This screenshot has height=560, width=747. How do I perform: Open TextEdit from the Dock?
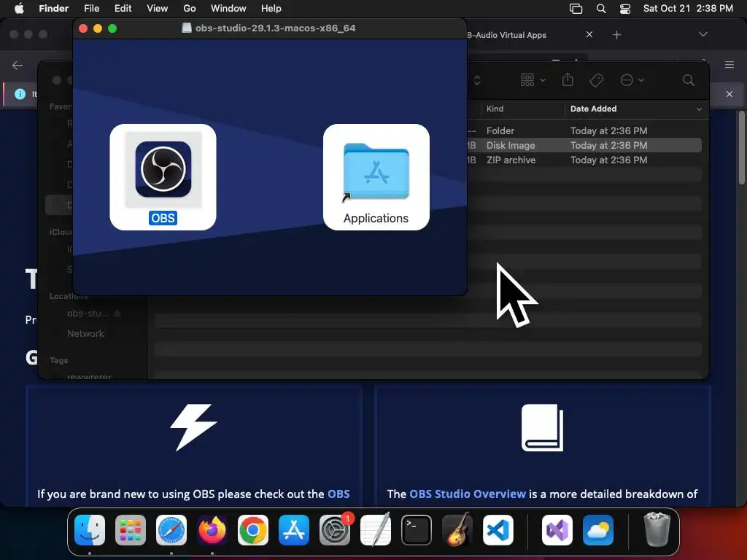376,530
